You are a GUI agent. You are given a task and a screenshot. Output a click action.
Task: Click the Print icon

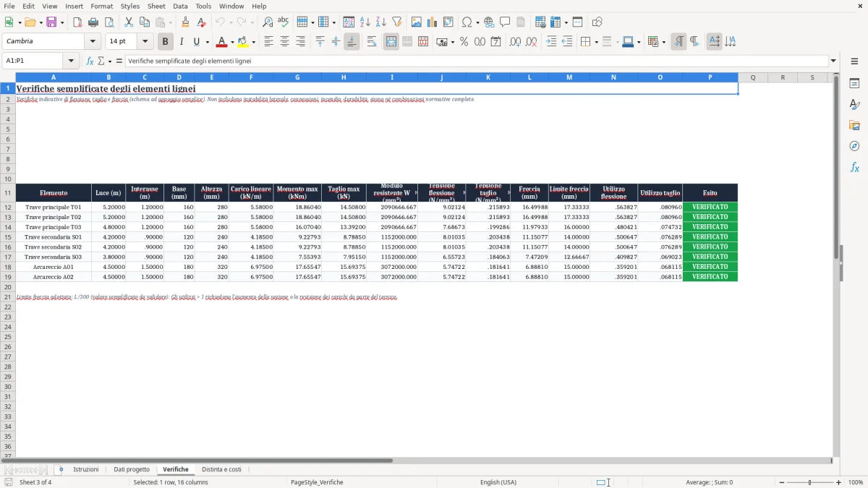(x=93, y=22)
